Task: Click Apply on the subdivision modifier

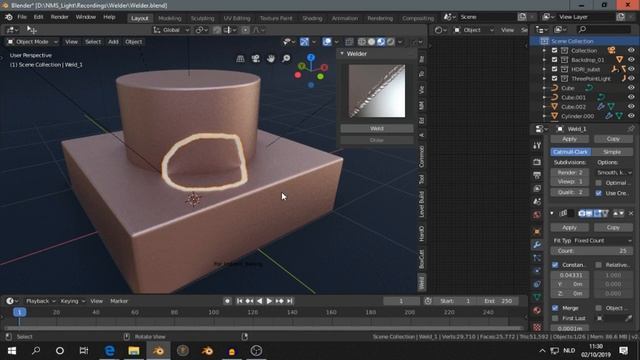Action: [x=569, y=139]
